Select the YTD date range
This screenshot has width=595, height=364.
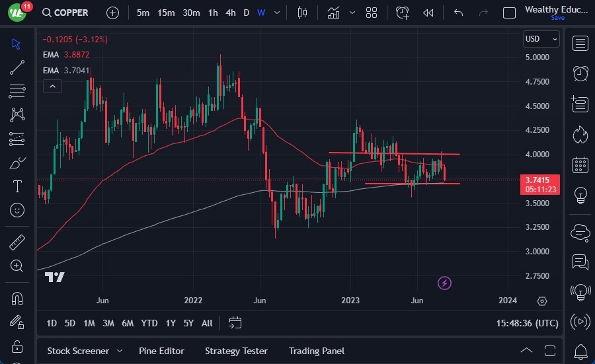click(149, 323)
